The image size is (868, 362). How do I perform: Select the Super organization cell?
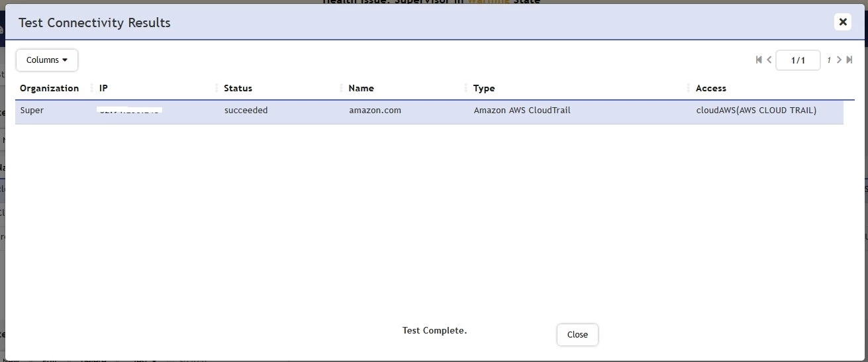(32, 111)
